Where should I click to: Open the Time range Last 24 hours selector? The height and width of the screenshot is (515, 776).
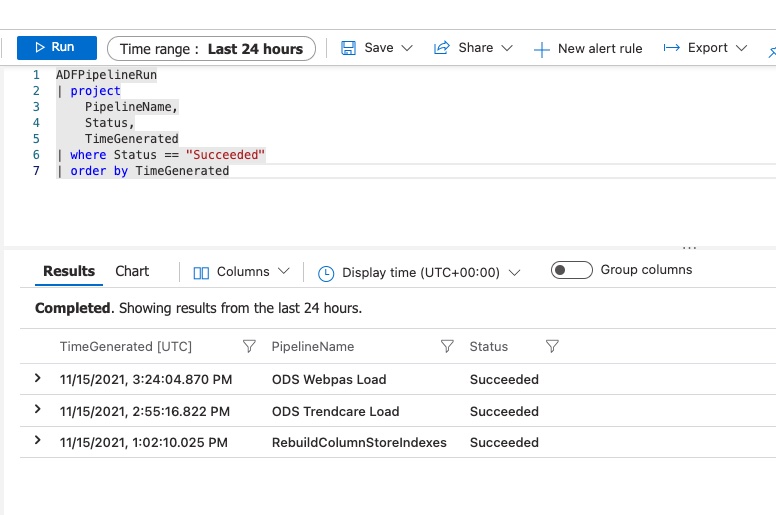click(211, 48)
